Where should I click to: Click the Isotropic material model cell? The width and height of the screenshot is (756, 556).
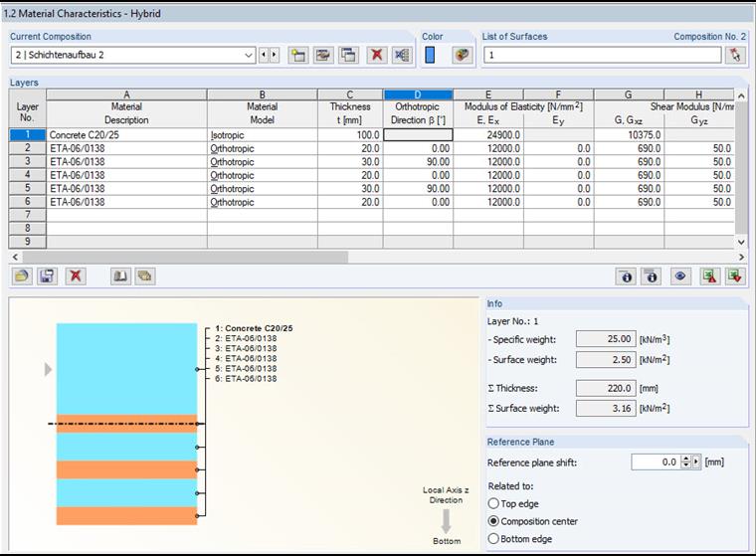263,135
